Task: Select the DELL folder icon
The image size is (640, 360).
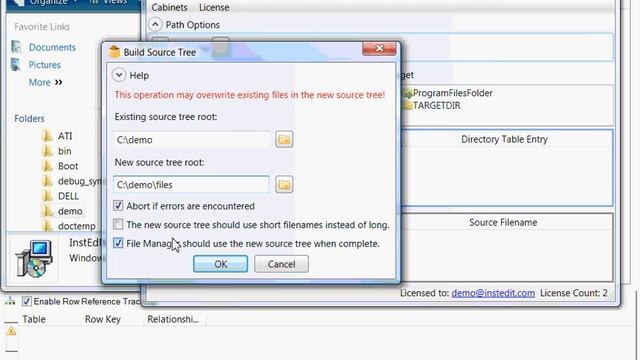Action: (48, 196)
